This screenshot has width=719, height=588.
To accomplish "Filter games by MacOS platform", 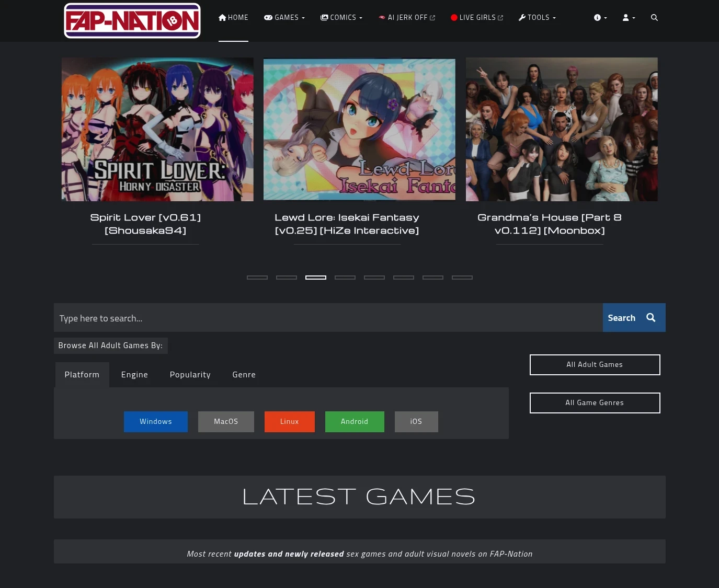I will click(x=226, y=422).
